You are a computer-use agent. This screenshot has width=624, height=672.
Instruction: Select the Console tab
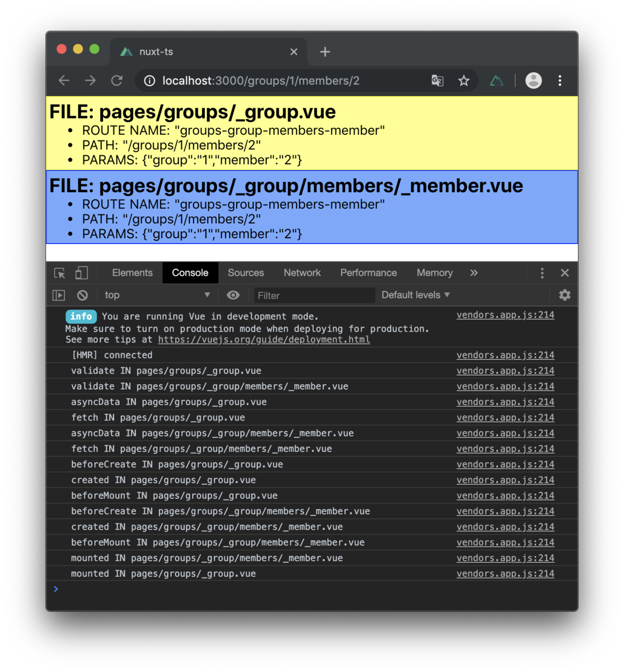(190, 273)
